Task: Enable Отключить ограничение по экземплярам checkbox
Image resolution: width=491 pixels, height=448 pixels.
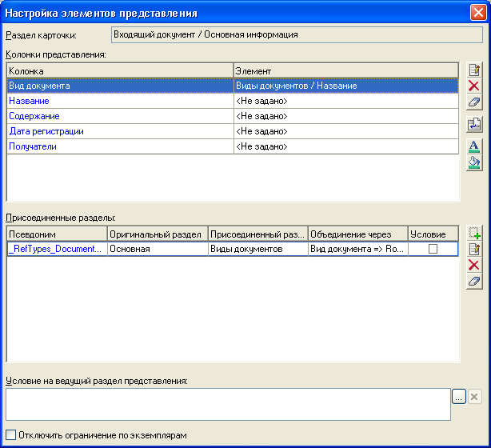Action: [10, 435]
